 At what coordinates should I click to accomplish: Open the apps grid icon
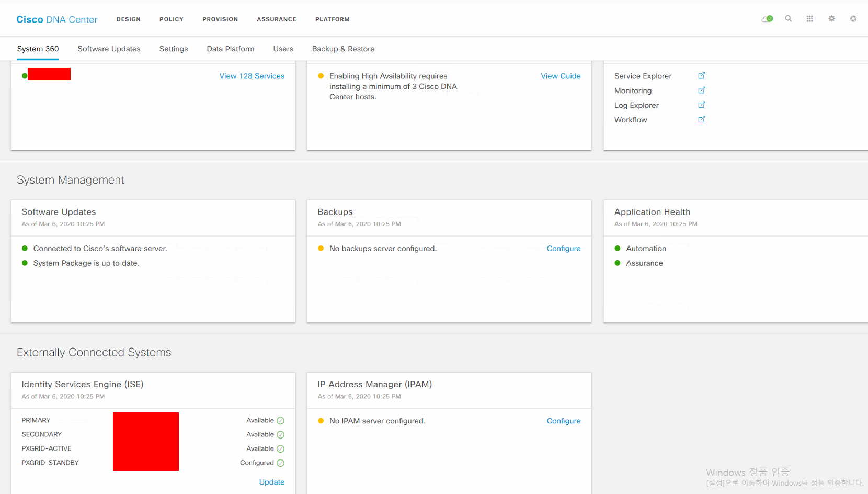coord(810,19)
